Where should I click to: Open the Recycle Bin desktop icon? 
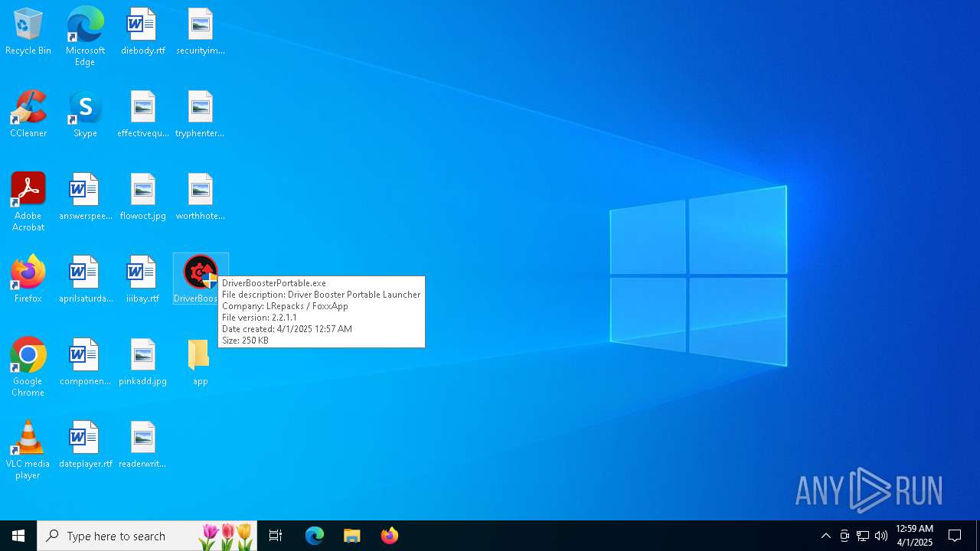[28, 32]
